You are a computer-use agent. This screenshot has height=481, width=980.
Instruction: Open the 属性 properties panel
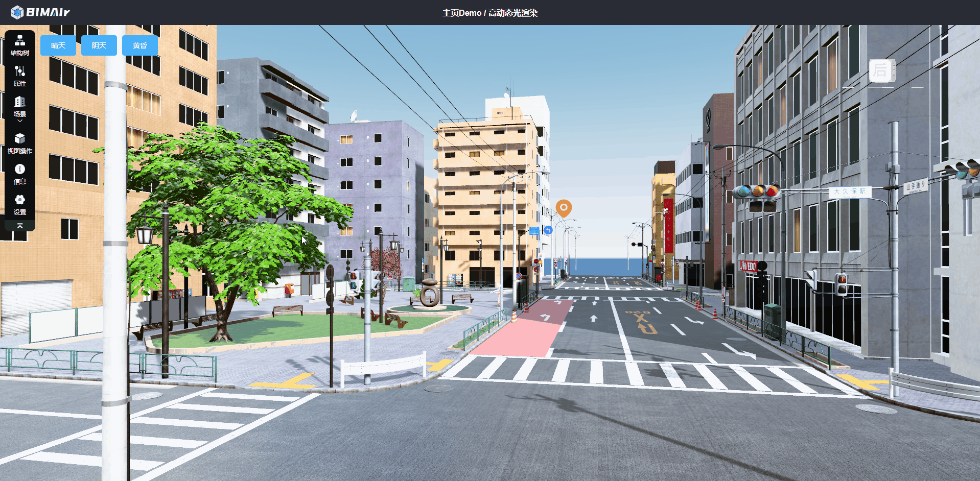(x=19, y=76)
